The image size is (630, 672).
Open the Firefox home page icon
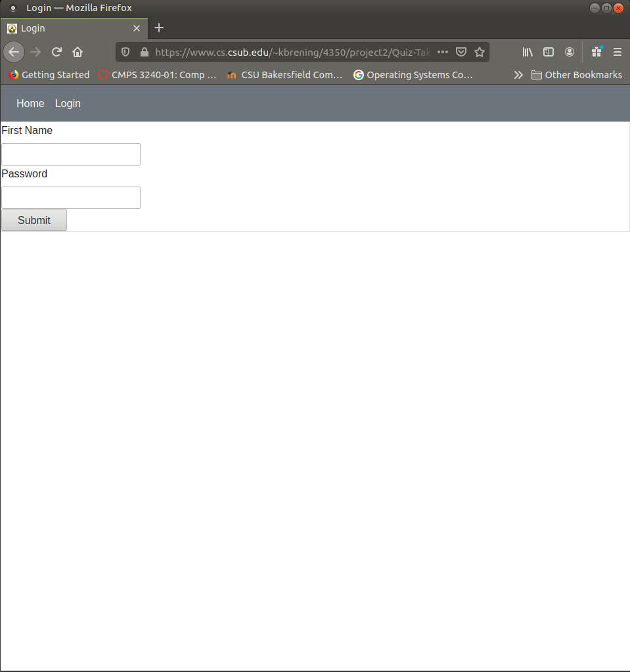[x=78, y=53]
